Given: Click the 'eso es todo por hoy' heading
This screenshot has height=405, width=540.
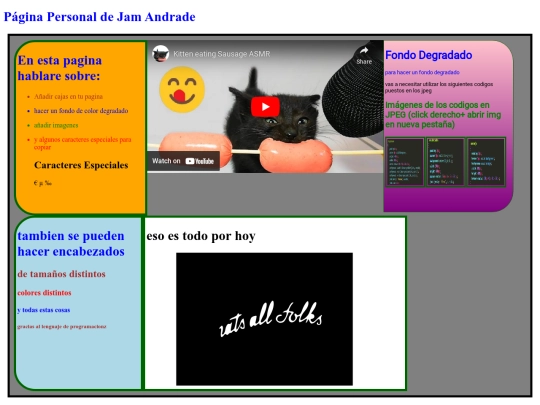Looking at the screenshot, I should [201, 236].
